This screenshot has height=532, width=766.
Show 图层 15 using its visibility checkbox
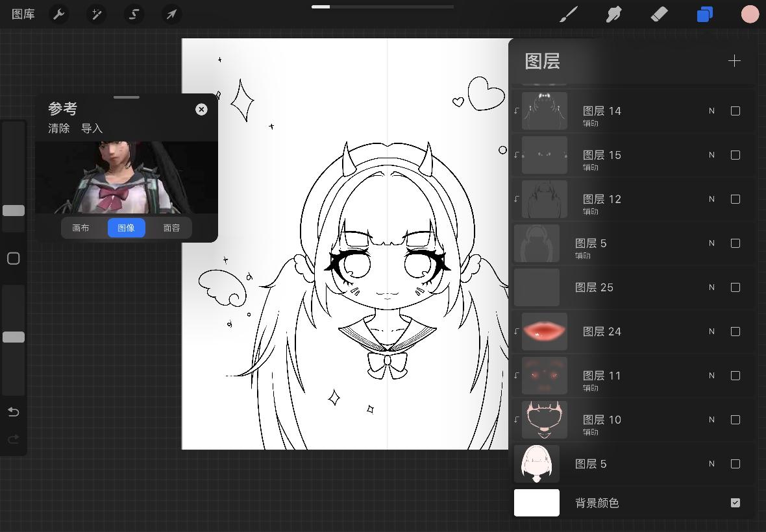pos(735,155)
